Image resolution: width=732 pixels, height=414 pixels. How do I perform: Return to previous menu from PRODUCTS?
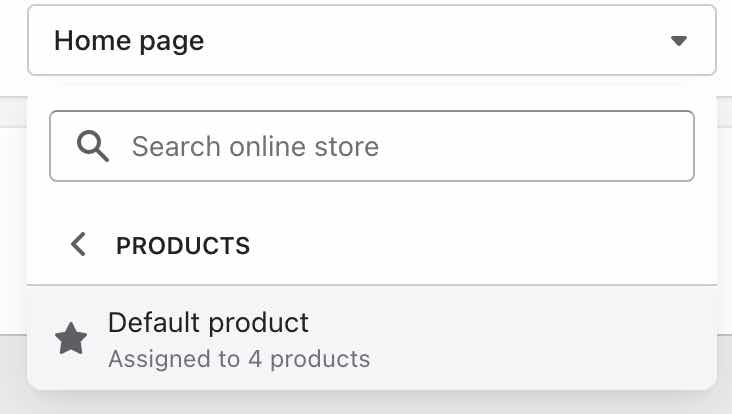[x=79, y=244]
